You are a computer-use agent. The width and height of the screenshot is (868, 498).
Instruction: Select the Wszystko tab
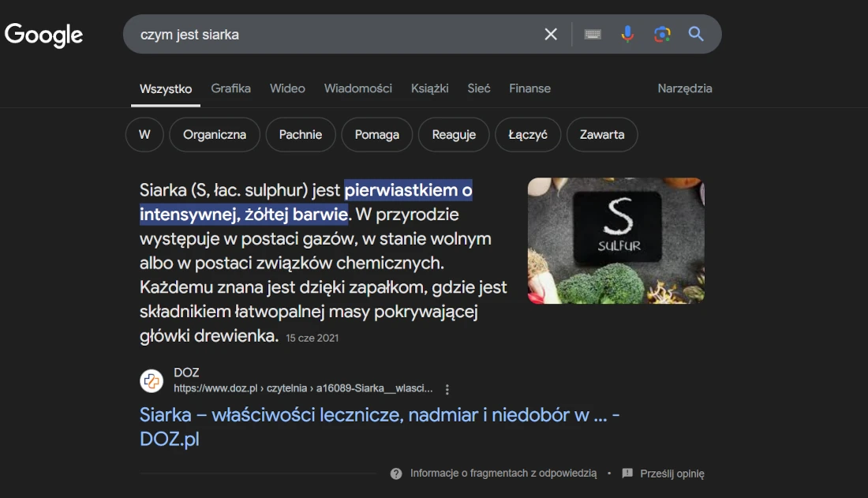click(166, 88)
